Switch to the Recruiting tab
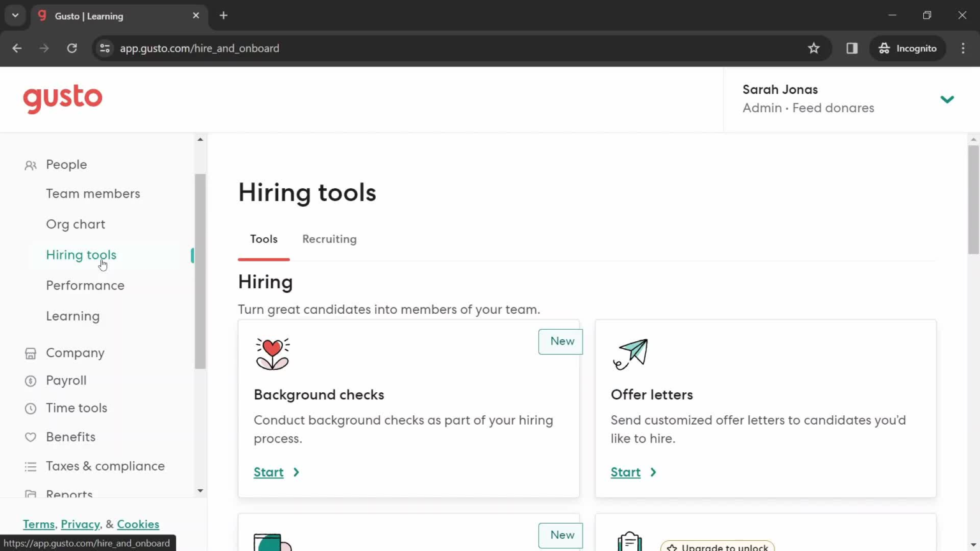The width and height of the screenshot is (980, 551). pos(329,239)
